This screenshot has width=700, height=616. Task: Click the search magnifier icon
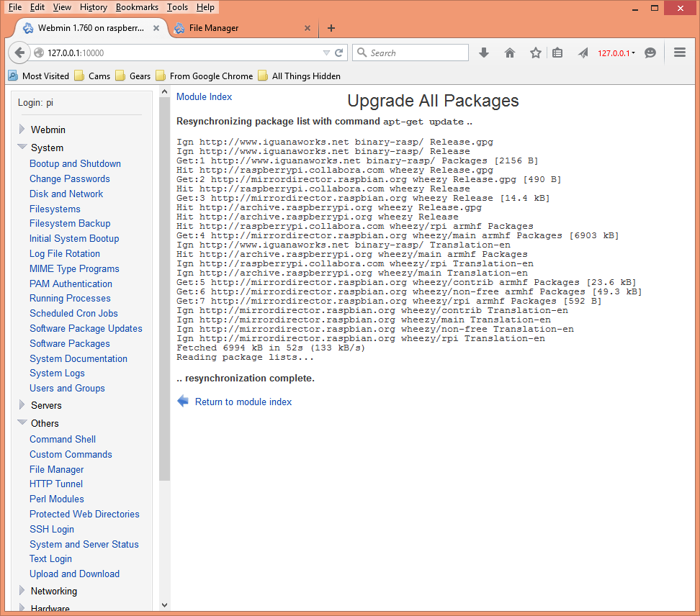tap(362, 53)
